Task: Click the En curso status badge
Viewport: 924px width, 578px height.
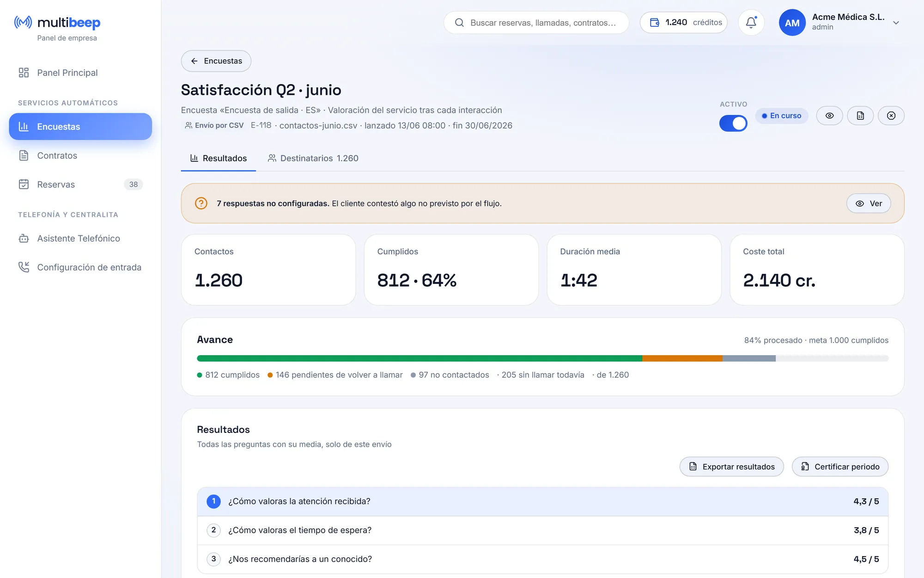Action: (782, 116)
